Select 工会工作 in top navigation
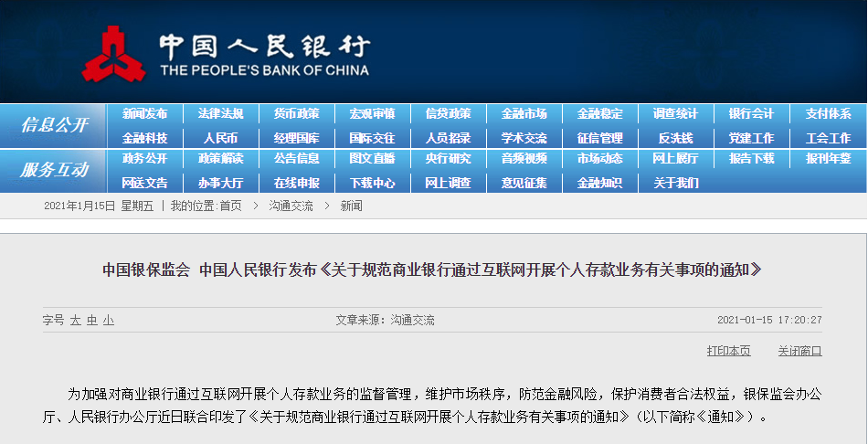Screen dimensions: 868x444 point(828,138)
